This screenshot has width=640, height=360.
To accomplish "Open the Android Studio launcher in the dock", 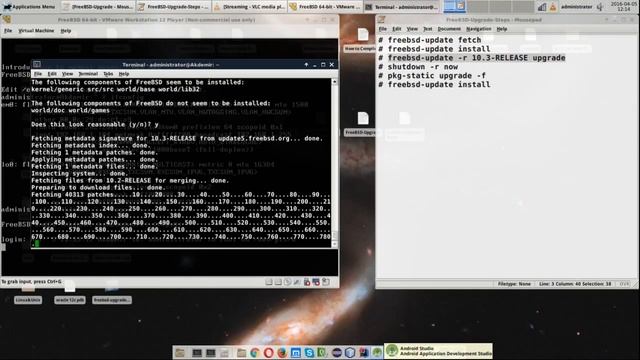I will click(x=377, y=352).
